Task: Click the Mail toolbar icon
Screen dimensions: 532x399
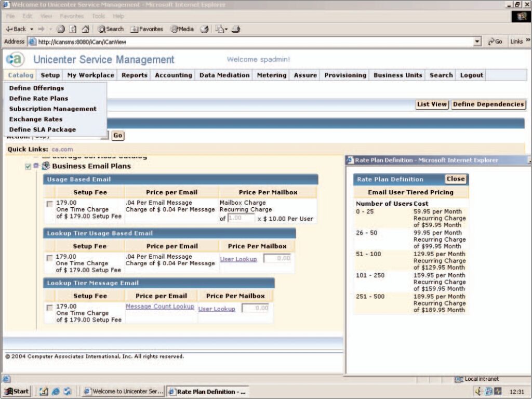Action: coord(219,29)
